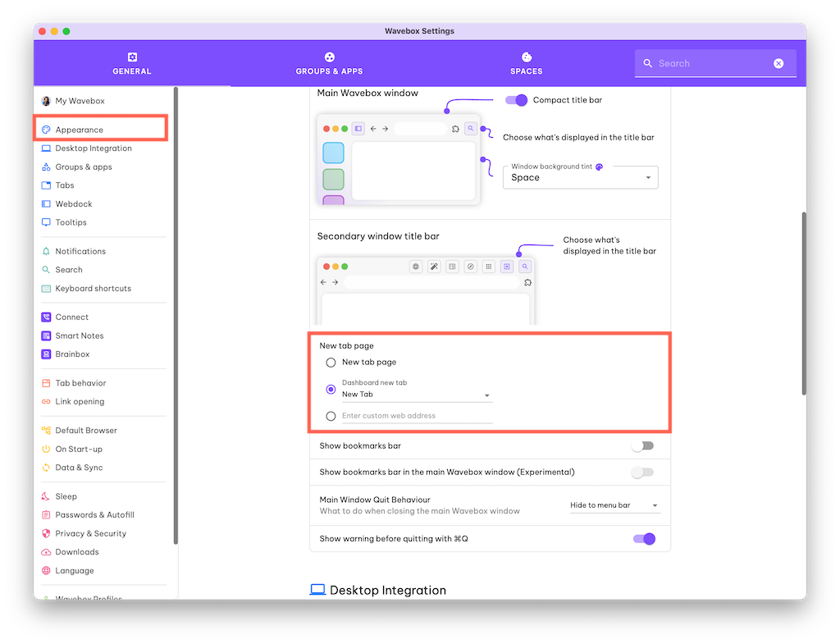Click the sidebar toggle icon in main window preview
Viewport: 840px width, 644px height.
click(358, 129)
